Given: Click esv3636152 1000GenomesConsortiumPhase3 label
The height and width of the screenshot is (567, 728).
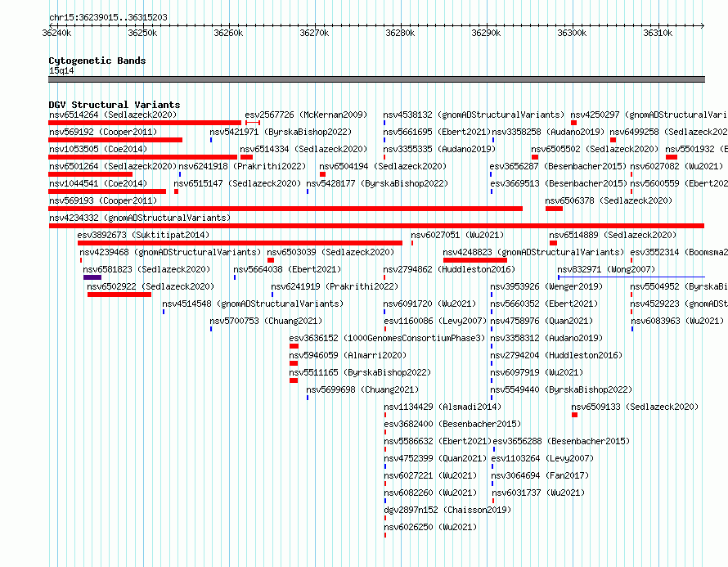Looking at the screenshot, I should click(387, 338).
